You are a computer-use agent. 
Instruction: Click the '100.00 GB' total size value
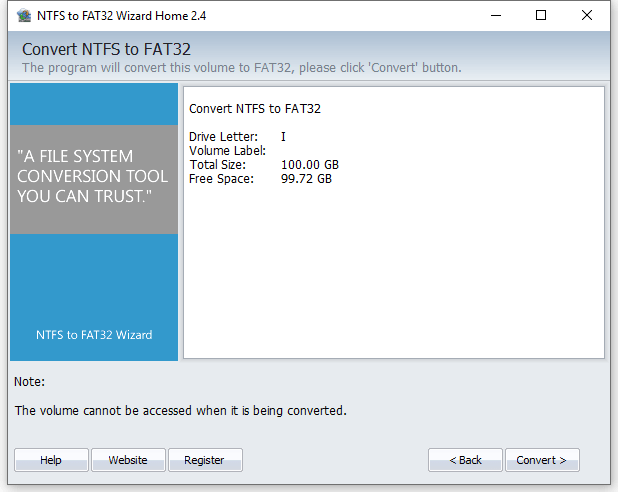(x=310, y=165)
